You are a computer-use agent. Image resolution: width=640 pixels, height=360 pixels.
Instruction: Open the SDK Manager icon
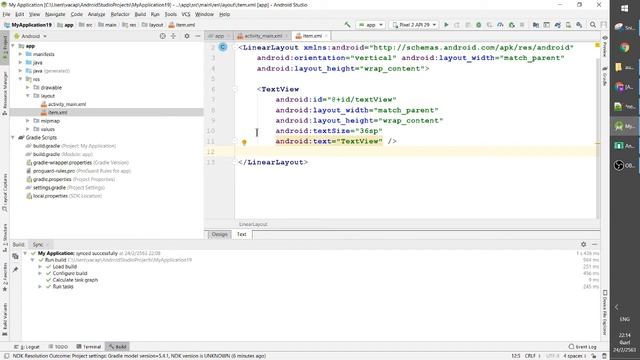pos(579,25)
